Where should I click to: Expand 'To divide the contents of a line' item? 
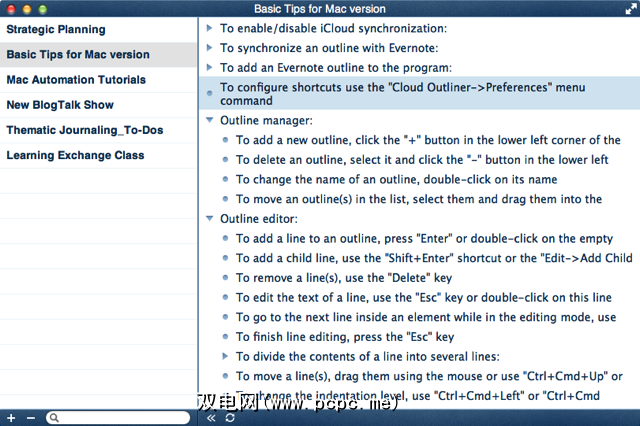click(x=225, y=356)
